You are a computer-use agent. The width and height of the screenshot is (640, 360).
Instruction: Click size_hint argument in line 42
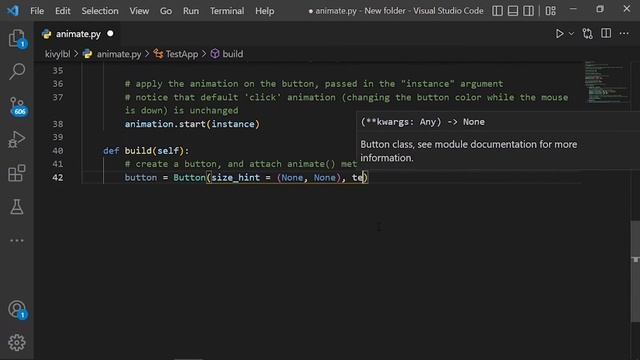click(x=235, y=178)
